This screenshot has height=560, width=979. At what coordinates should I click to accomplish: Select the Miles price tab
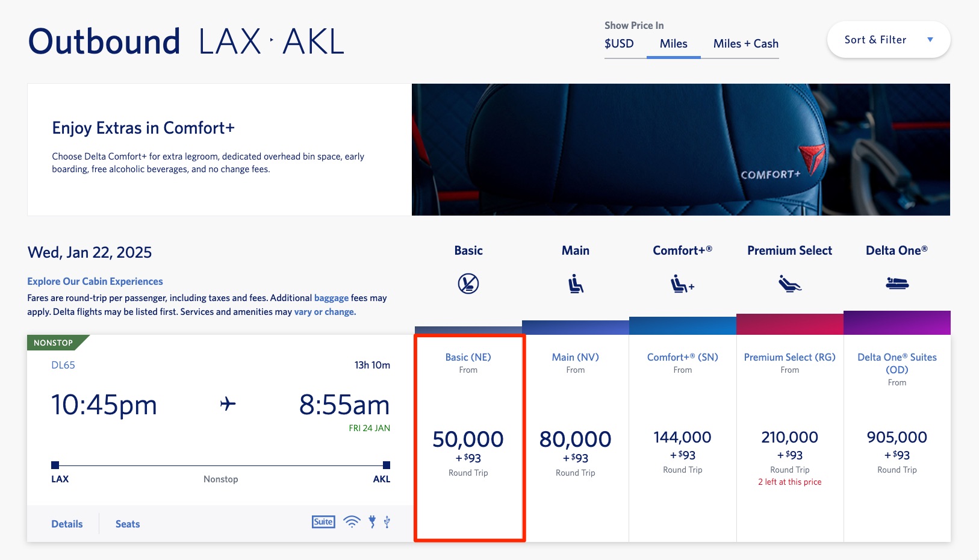click(674, 43)
